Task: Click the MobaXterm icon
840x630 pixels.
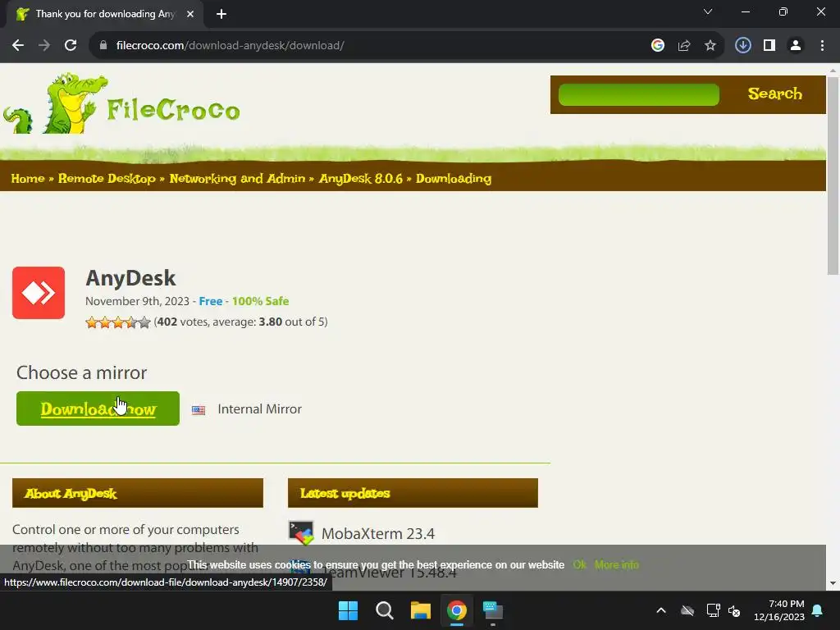Action: coord(301,533)
